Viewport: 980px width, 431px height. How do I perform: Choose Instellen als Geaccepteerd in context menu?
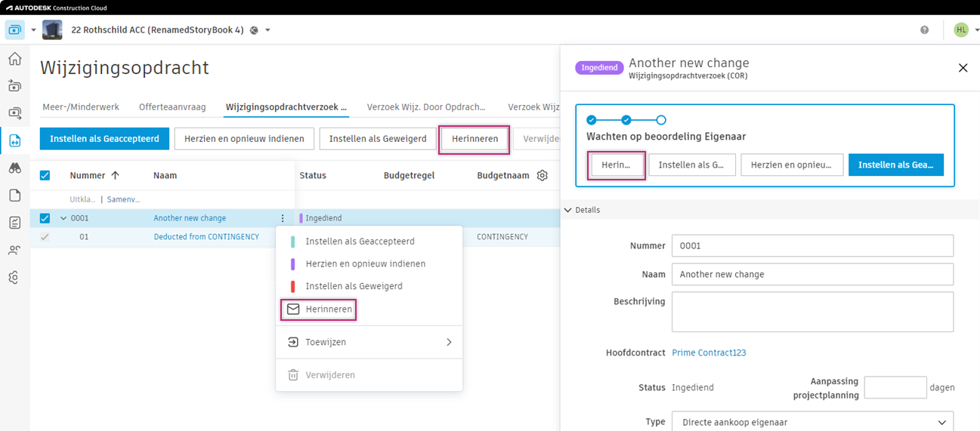coord(369,242)
